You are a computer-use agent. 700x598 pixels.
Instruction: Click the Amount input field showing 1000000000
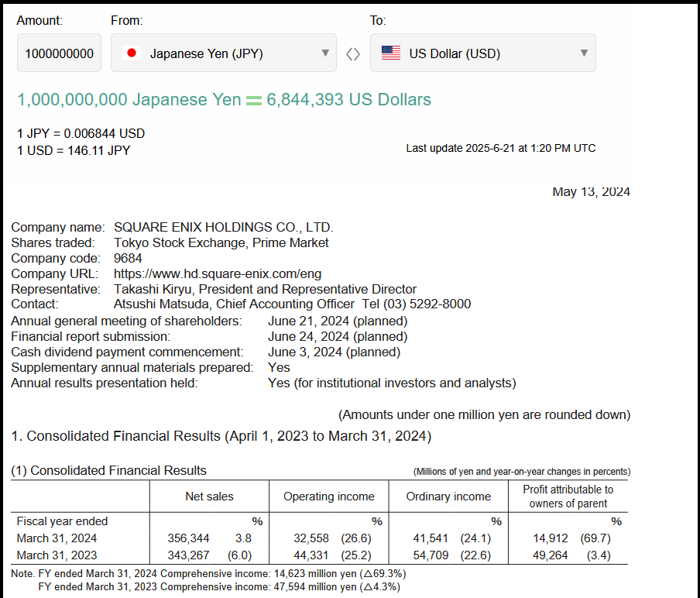click(59, 53)
